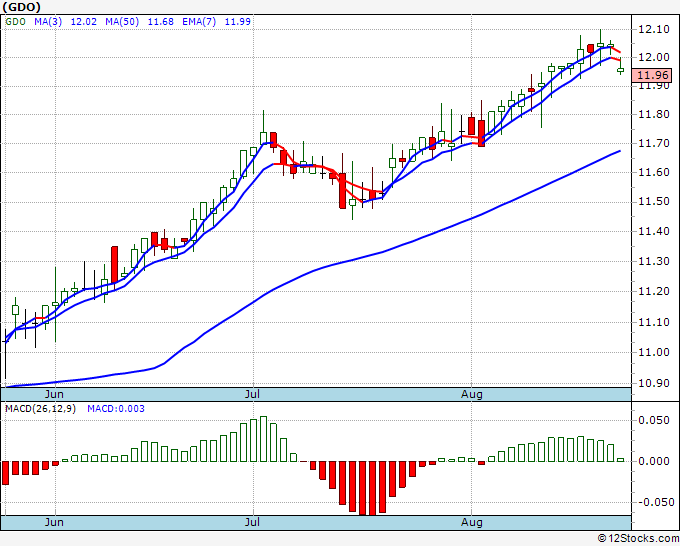
Task: Click the MACD(26,12,9) indicator label
Action: 40,409
